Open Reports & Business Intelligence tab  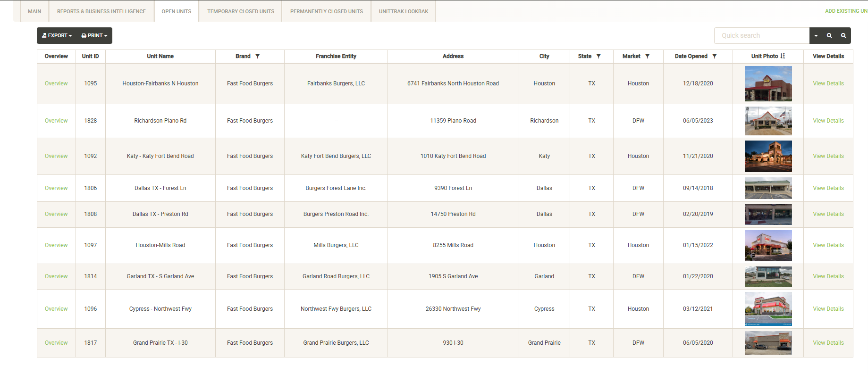[101, 11]
